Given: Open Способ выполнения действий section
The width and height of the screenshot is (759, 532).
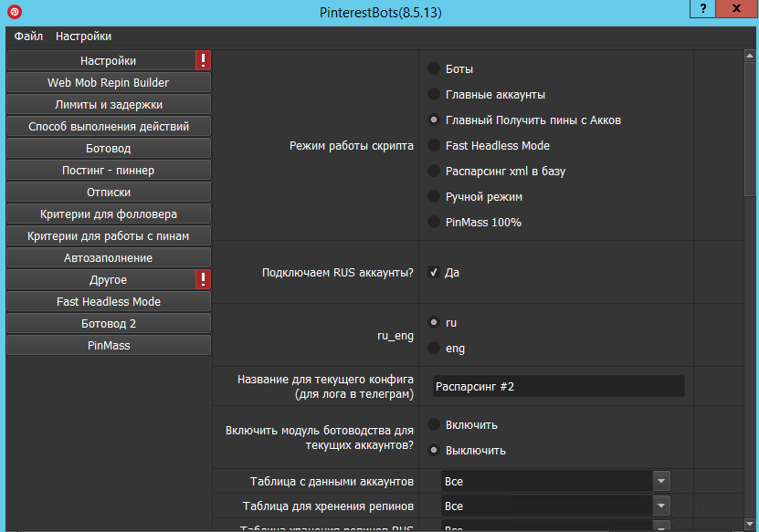Looking at the screenshot, I should pyautogui.click(x=109, y=127).
